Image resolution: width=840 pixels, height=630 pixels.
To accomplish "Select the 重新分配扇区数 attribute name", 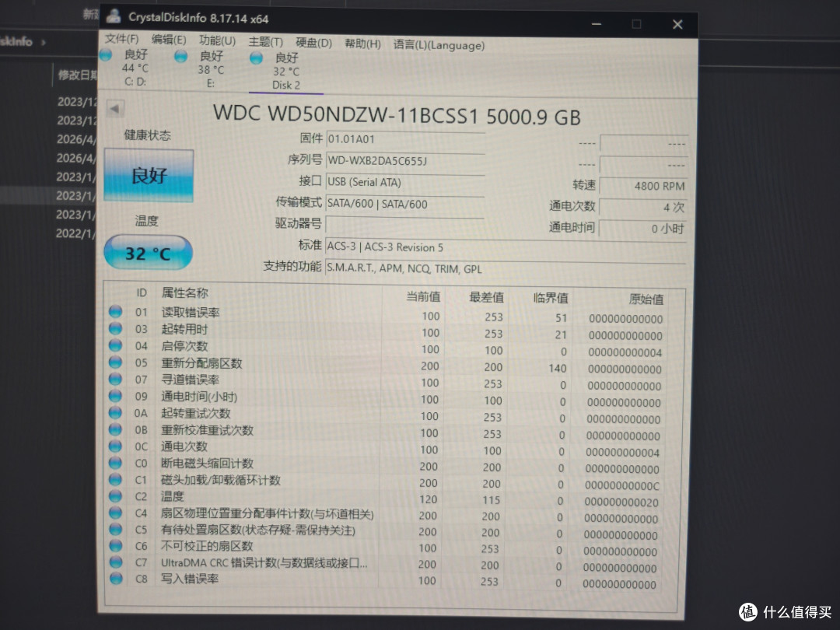I will click(x=202, y=363).
